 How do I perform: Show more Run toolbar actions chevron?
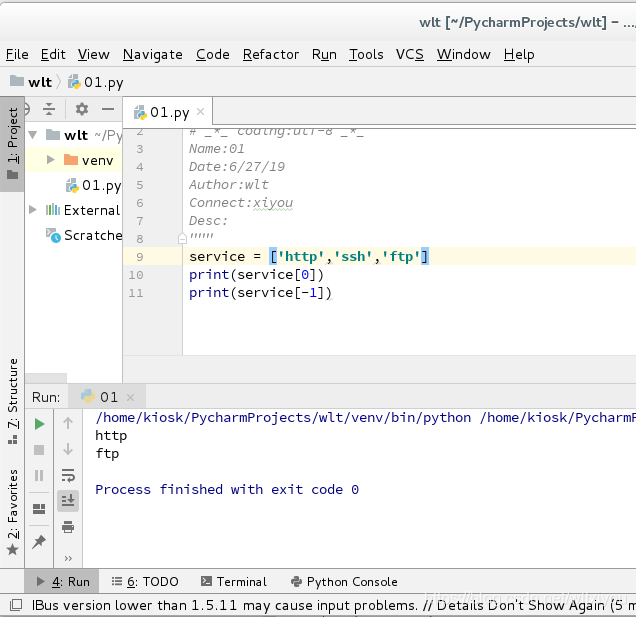(68, 559)
